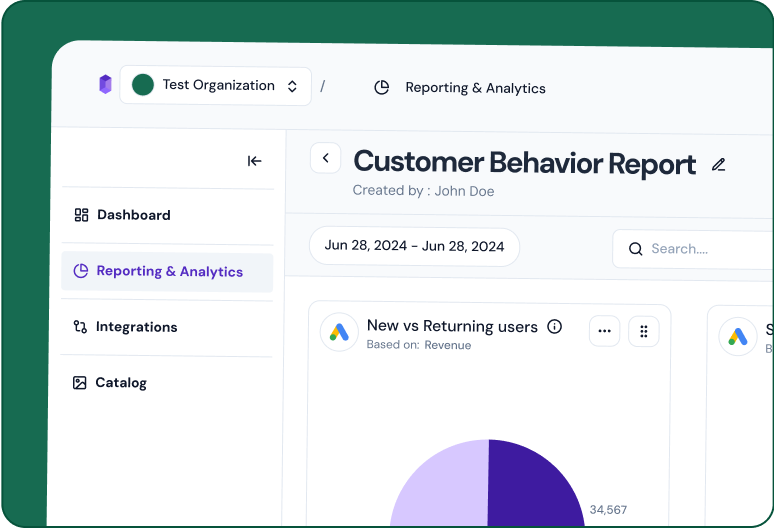
Task: Click the Based on: Revenue subtitle
Action: pos(419,344)
